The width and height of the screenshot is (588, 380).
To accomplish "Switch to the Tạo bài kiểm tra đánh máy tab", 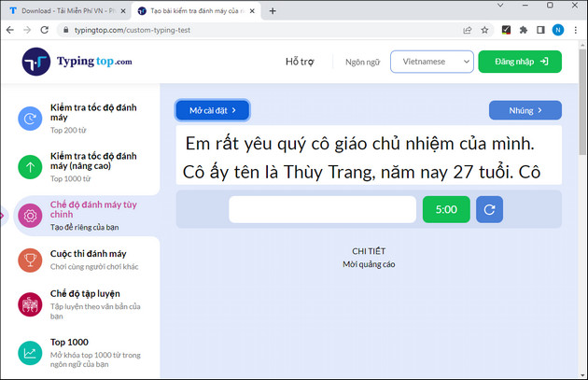I will (x=195, y=11).
